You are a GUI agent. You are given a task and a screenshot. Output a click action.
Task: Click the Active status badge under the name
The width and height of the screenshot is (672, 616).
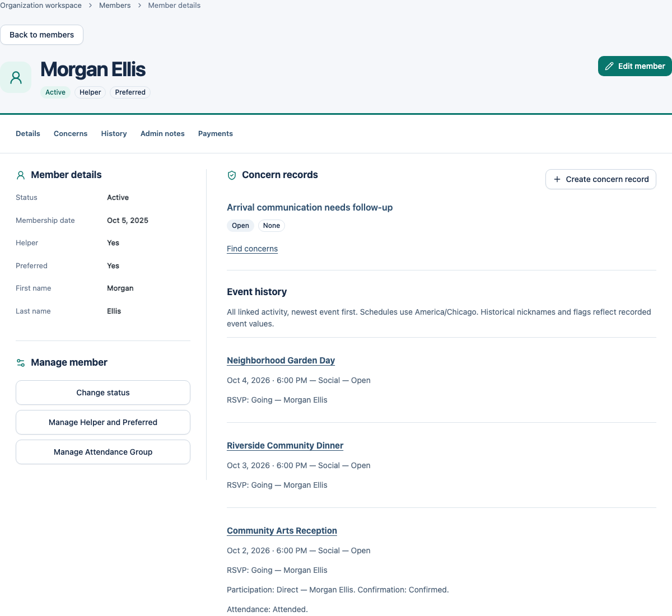pos(55,92)
